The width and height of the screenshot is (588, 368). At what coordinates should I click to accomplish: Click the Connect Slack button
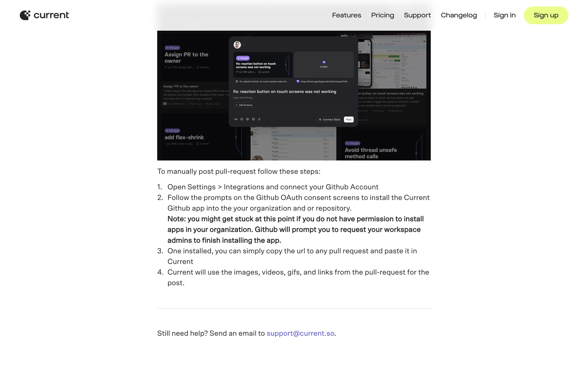point(330,120)
